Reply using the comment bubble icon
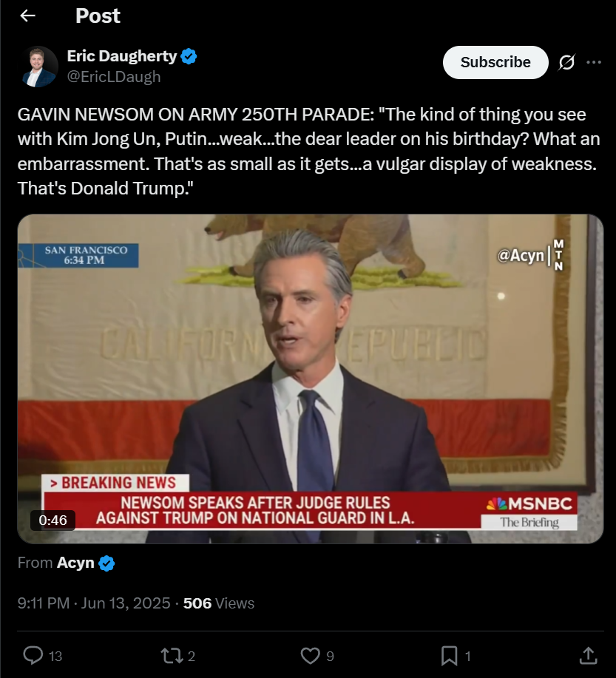This screenshot has width=616, height=678. [33, 656]
